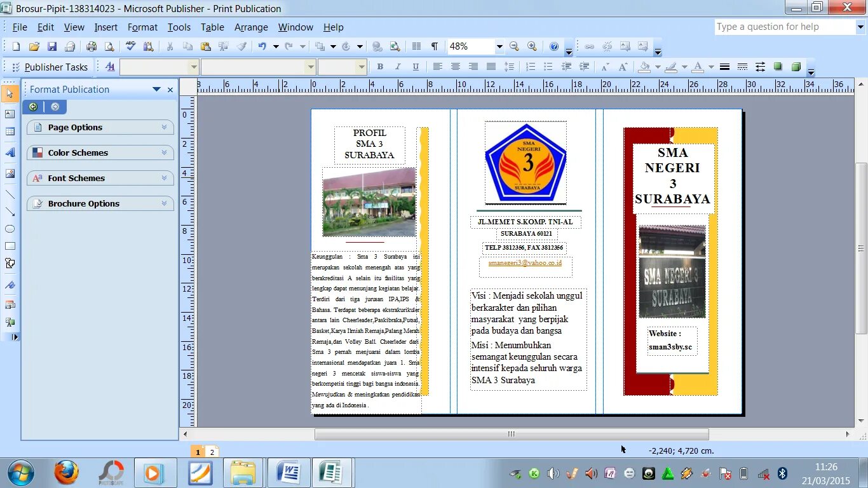Open the Format menu
The width and height of the screenshot is (868, 488).
[142, 27]
